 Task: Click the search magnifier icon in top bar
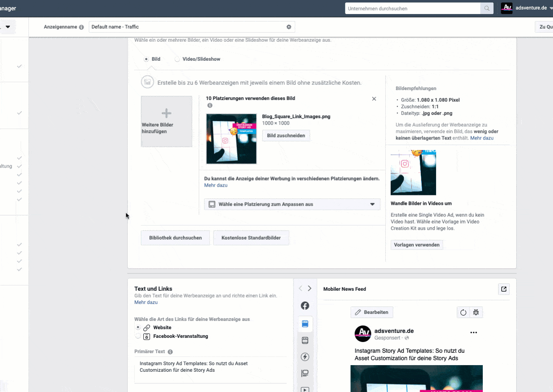(487, 8)
